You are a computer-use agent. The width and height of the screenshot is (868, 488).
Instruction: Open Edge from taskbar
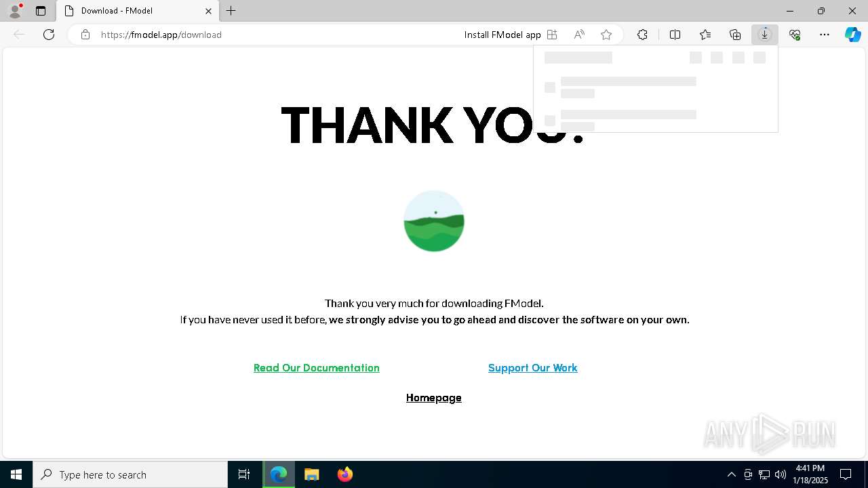tap(279, 474)
